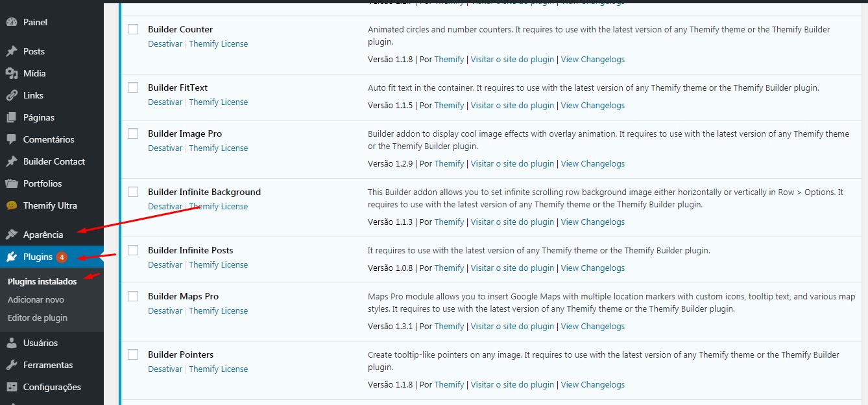Click Desativar under Builder Image Pro

coord(165,148)
